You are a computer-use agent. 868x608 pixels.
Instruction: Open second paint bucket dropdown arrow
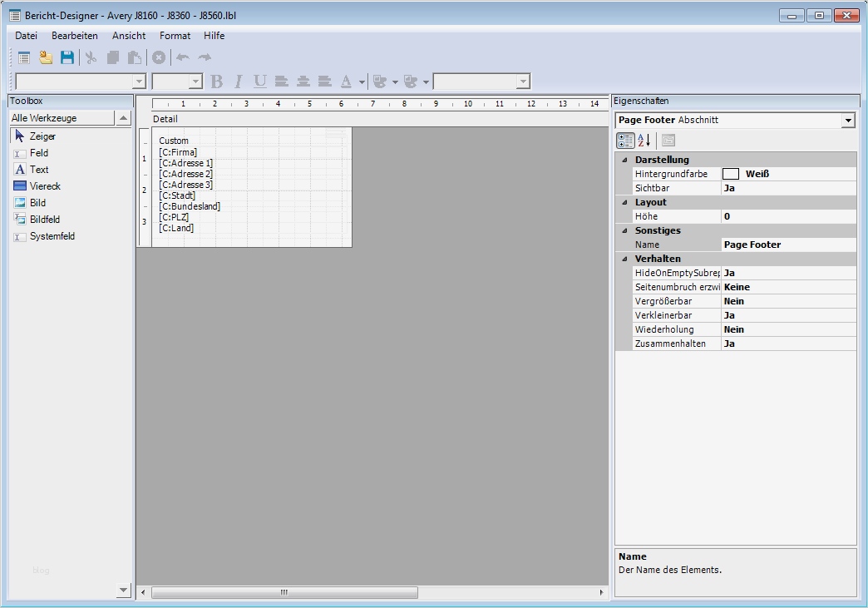(x=426, y=82)
